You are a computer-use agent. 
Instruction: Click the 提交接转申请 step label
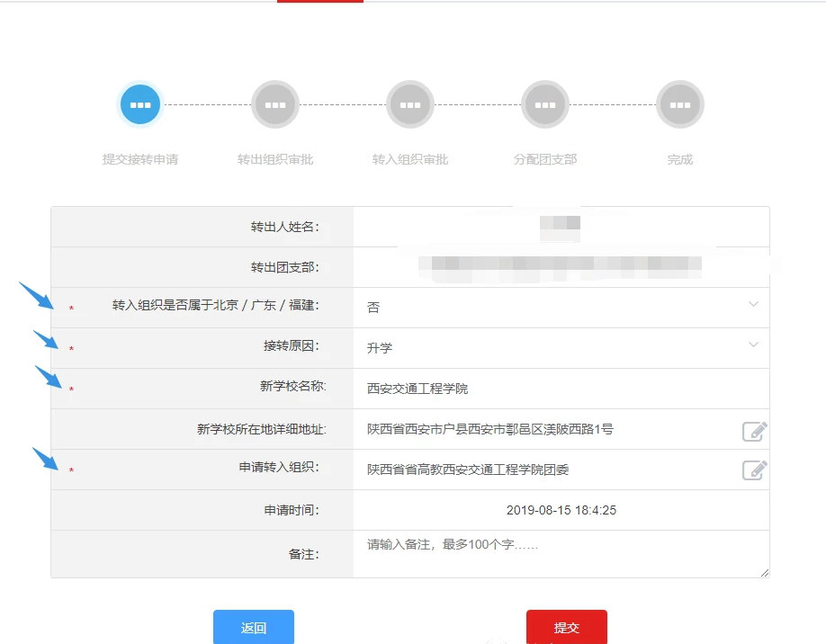(140, 159)
